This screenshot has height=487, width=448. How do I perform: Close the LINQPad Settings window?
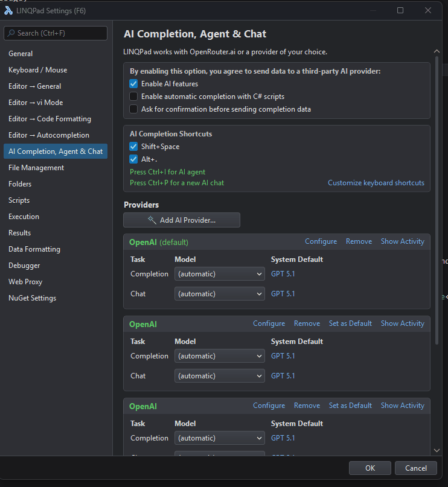(x=428, y=10)
